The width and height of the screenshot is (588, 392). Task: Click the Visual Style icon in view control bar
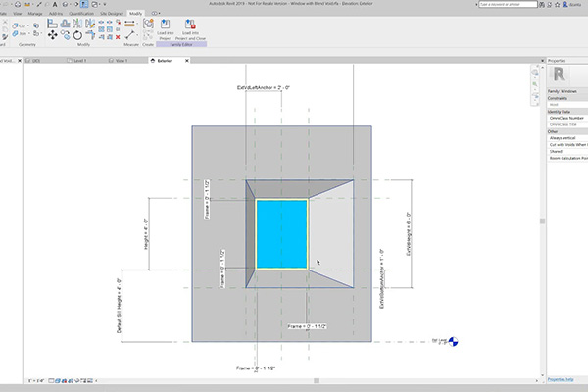click(x=58, y=381)
